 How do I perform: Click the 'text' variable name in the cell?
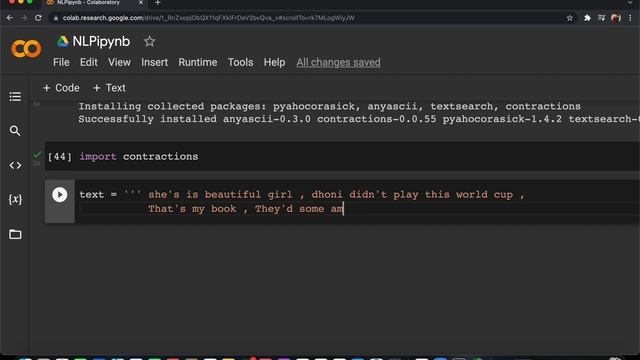click(91, 195)
